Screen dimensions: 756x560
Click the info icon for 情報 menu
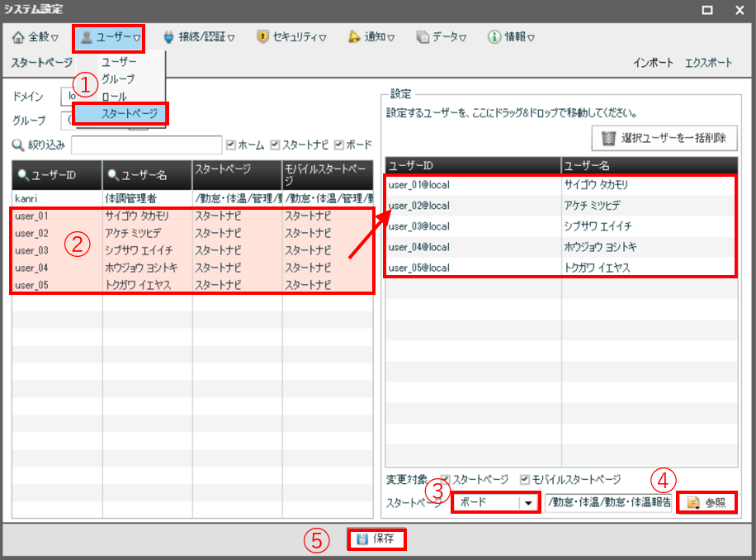(494, 37)
